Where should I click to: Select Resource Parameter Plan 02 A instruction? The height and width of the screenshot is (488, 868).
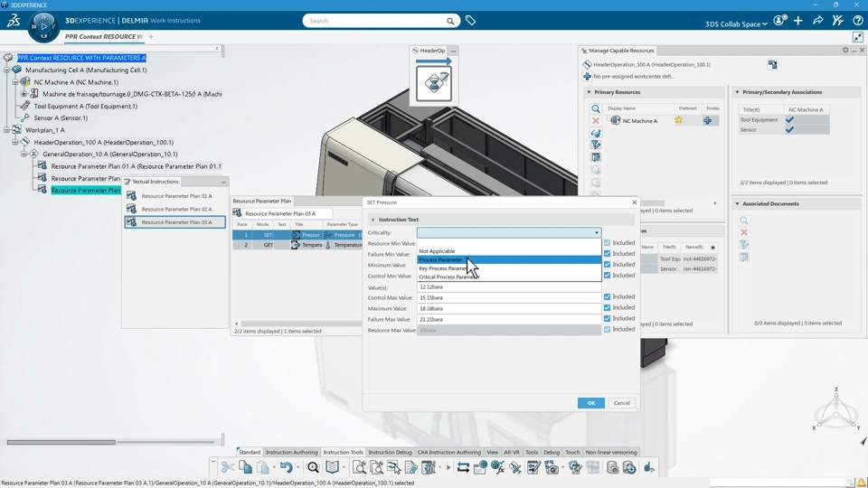click(x=175, y=209)
